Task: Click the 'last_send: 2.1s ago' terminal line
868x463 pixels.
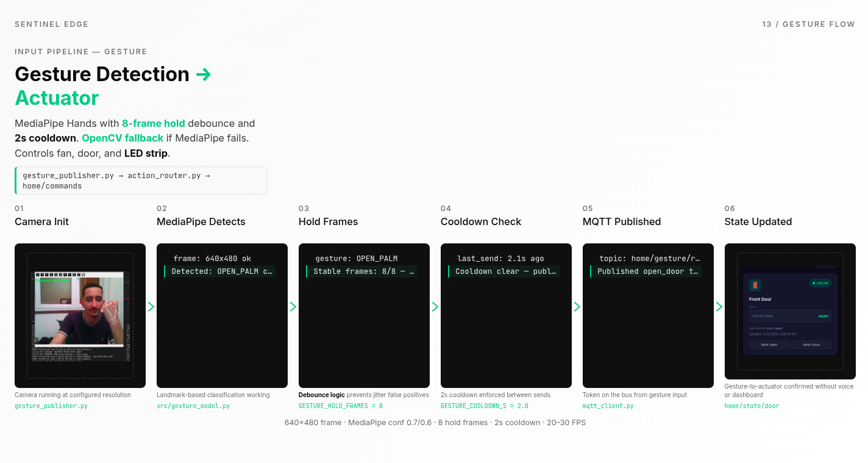Action: pyautogui.click(x=500, y=259)
